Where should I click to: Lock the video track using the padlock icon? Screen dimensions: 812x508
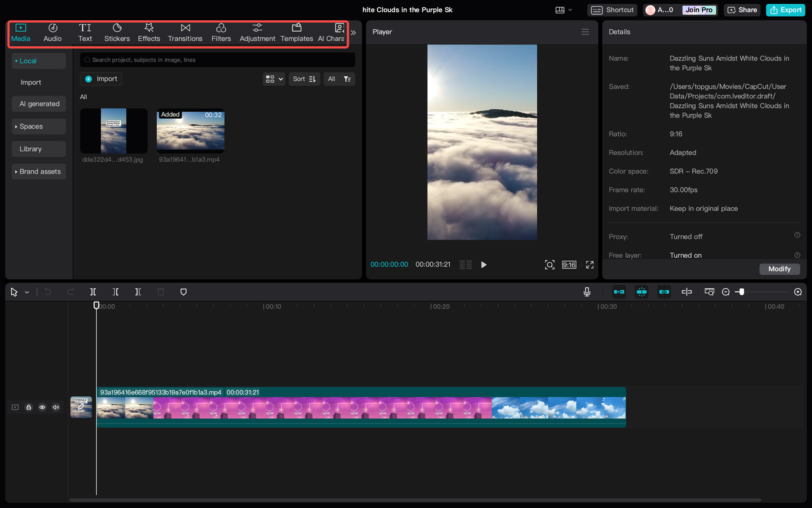tap(28, 407)
